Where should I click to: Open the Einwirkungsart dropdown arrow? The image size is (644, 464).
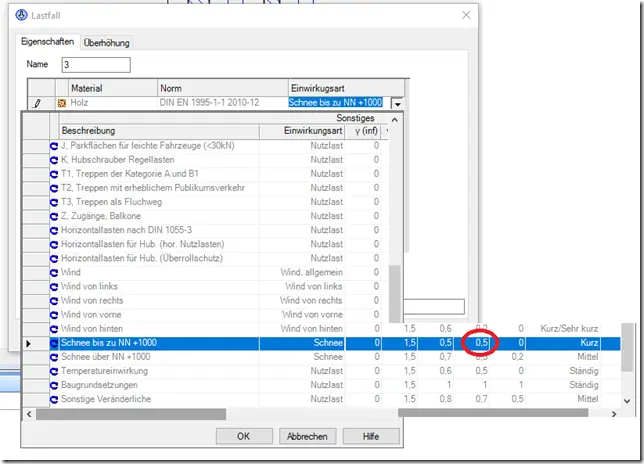(x=397, y=103)
